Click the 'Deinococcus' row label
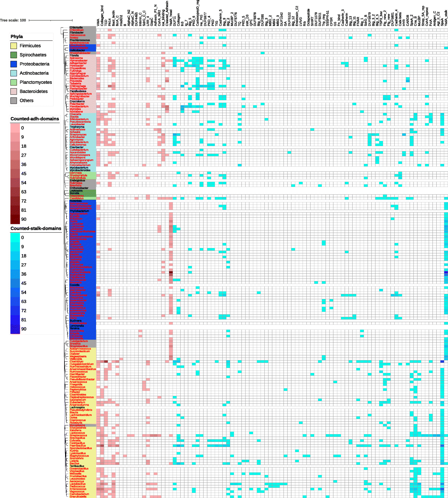 point(77,35)
